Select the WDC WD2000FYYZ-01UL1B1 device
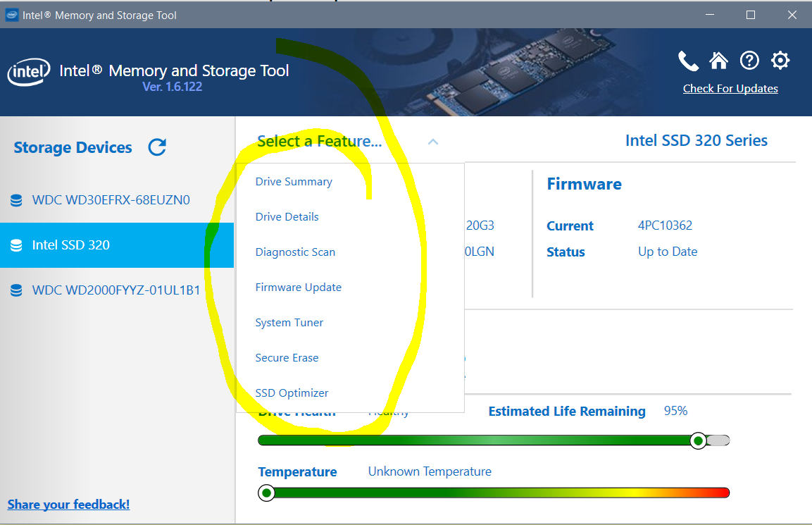 [116, 290]
